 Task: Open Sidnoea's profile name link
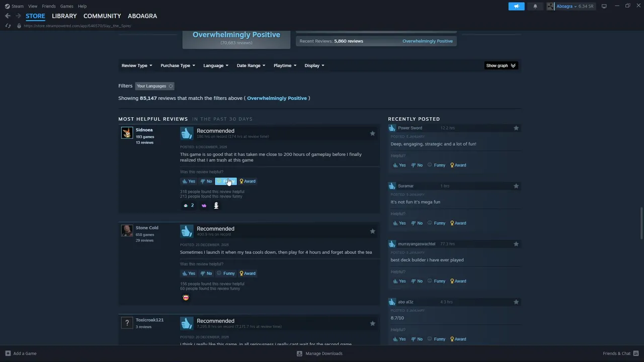tap(144, 130)
